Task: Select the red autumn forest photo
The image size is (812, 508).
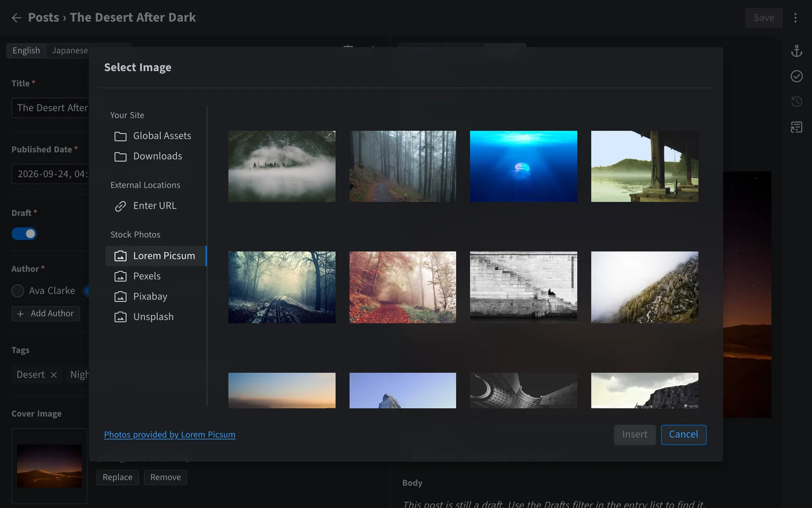Action: (402, 287)
